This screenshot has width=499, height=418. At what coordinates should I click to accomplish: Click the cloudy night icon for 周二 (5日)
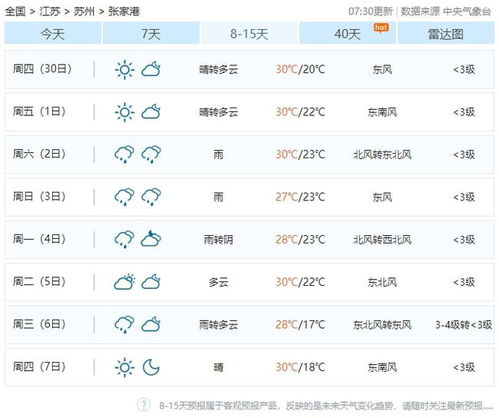coord(151,282)
